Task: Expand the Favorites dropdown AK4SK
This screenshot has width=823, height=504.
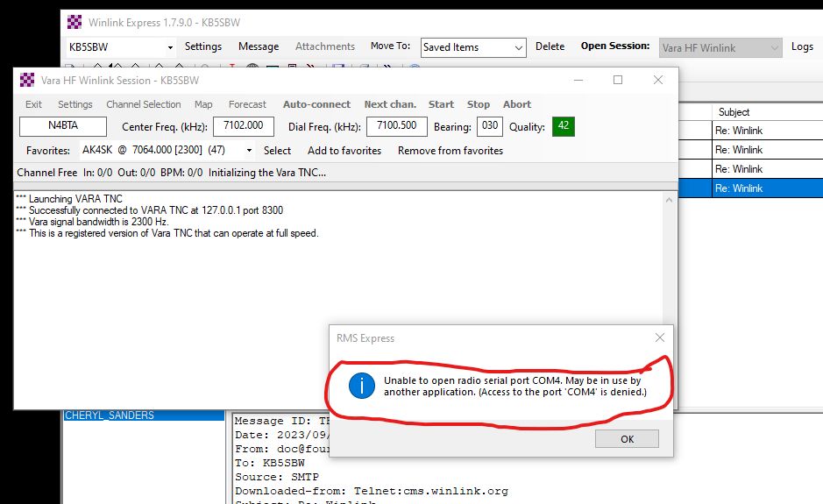Action: pos(249,151)
